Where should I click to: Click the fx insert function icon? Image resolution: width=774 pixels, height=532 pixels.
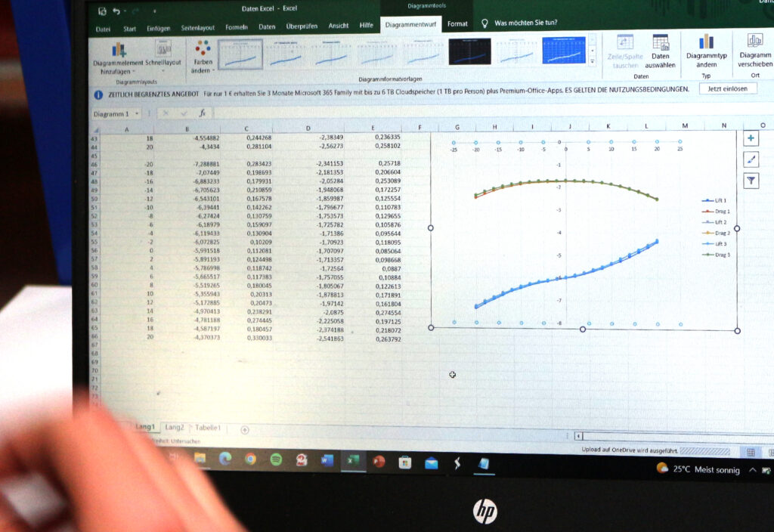(202, 113)
